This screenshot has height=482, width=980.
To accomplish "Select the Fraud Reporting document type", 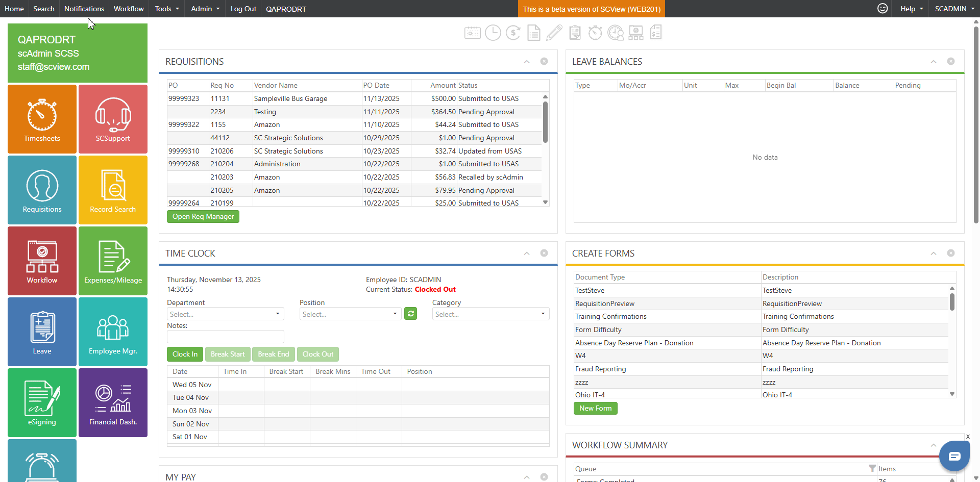I will tap(761, 369).
